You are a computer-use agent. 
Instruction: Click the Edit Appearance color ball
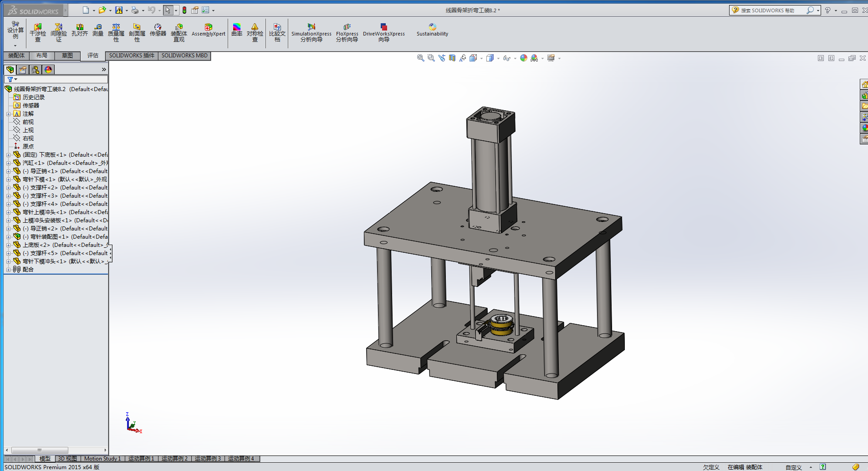click(524, 58)
